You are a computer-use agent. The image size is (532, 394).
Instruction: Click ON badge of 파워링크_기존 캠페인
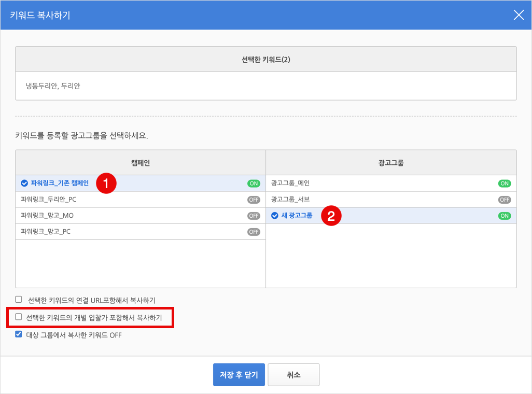(254, 184)
